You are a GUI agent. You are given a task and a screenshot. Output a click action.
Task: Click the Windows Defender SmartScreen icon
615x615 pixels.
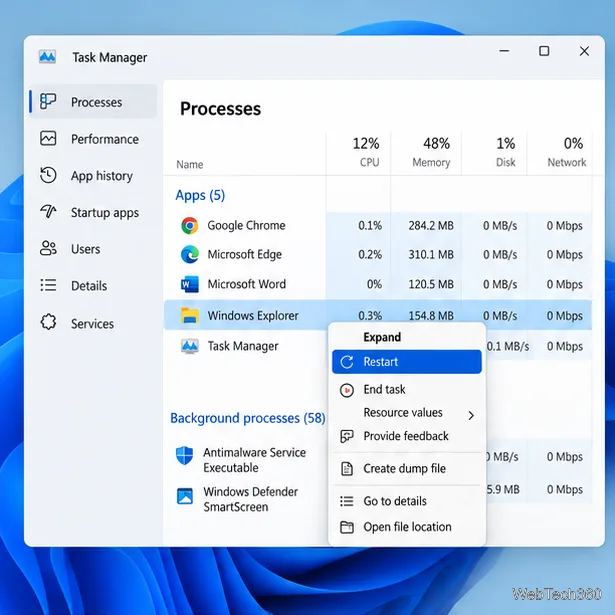point(184,495)
